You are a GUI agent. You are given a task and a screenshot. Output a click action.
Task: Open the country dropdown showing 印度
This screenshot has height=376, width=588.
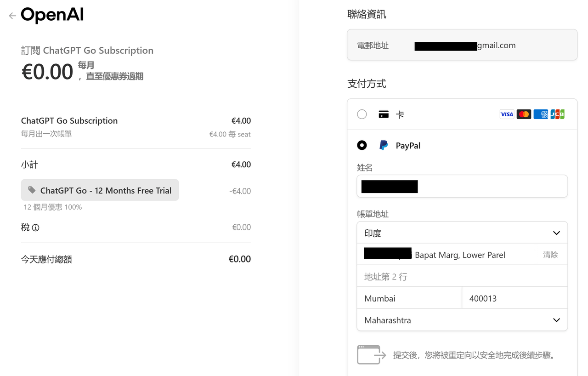(462, 233)
